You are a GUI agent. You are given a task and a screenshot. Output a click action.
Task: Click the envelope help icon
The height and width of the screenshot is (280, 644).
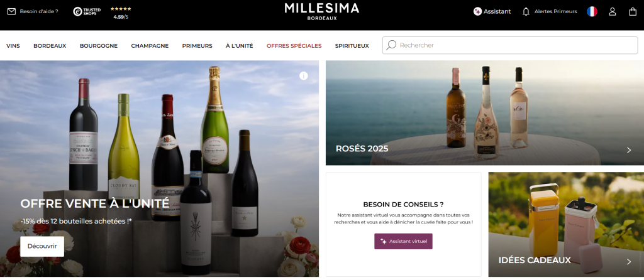tap(11, 11)
